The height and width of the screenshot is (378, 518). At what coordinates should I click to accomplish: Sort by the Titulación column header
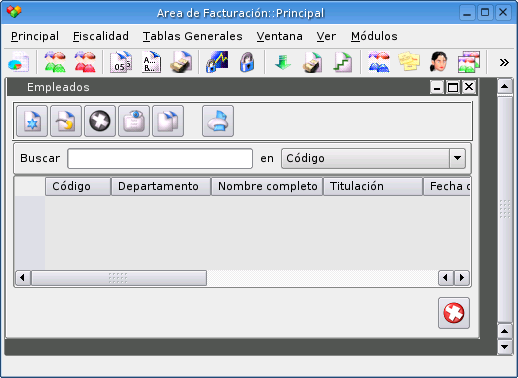coord(373,186)
